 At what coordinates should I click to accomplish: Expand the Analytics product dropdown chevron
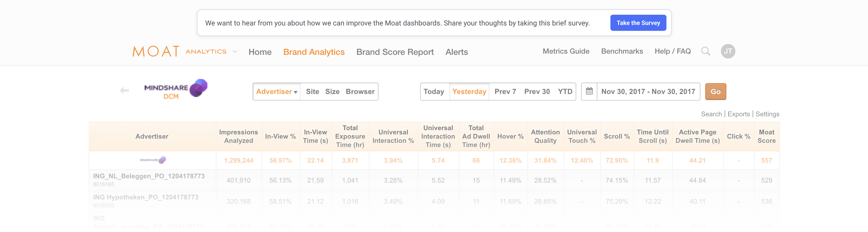235,52
